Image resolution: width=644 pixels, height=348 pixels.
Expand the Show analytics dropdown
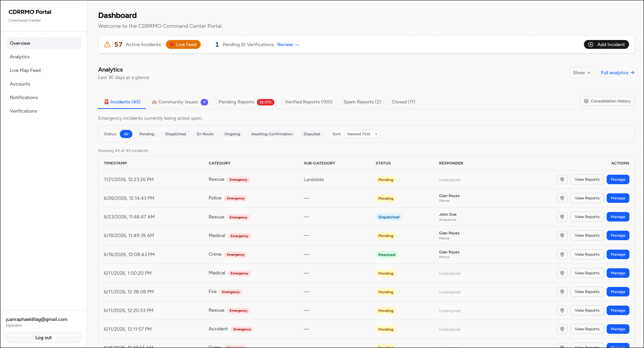coord(582,73)
